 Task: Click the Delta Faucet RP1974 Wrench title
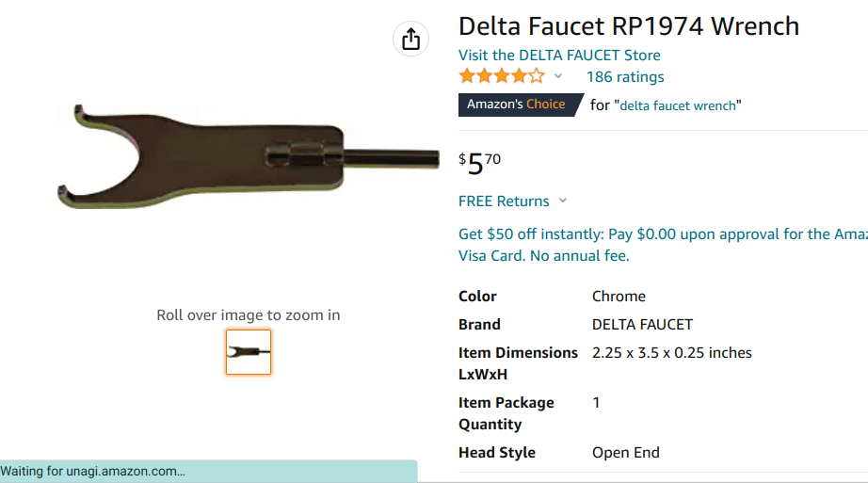click(629, 25)
